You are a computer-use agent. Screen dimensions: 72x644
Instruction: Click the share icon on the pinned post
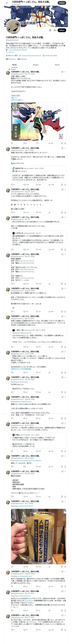click(x=65, y=143)
